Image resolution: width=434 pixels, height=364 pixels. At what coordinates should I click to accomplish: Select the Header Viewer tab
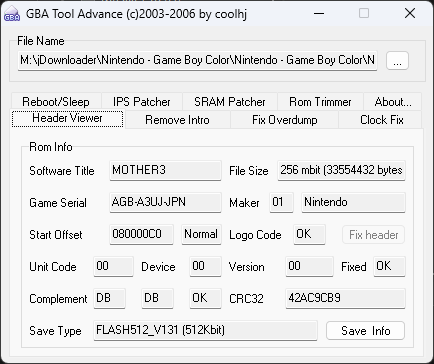[67, 118]
